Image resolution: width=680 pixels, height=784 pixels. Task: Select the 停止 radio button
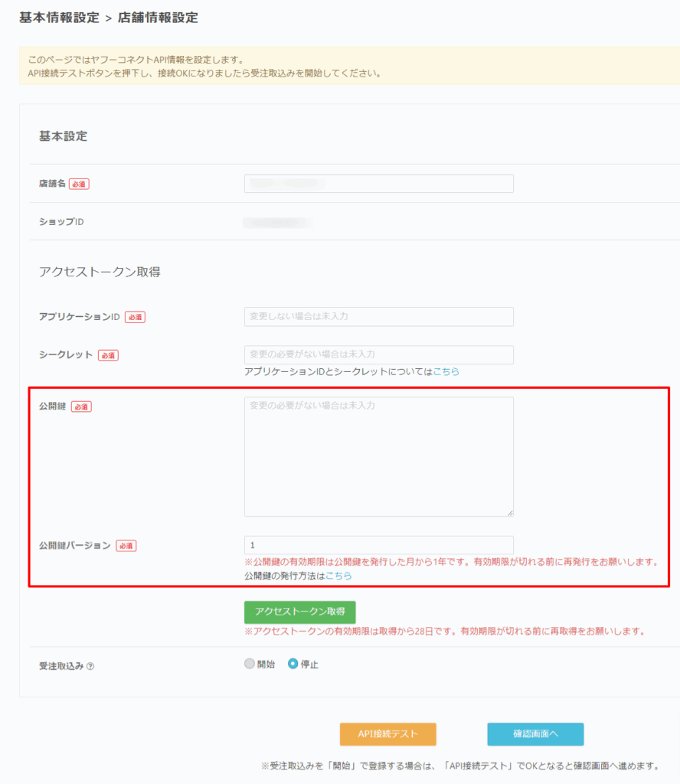(293, 665)
